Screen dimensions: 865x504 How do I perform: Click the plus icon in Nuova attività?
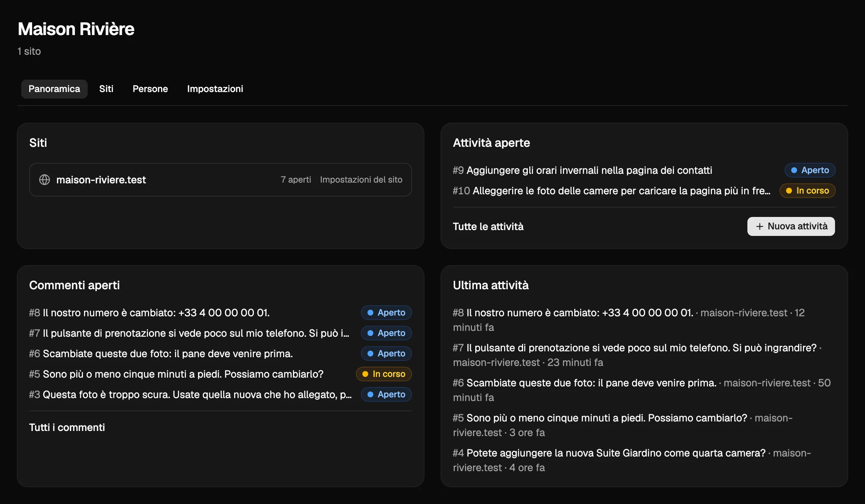pyautogui.click(x=760, y=226)
